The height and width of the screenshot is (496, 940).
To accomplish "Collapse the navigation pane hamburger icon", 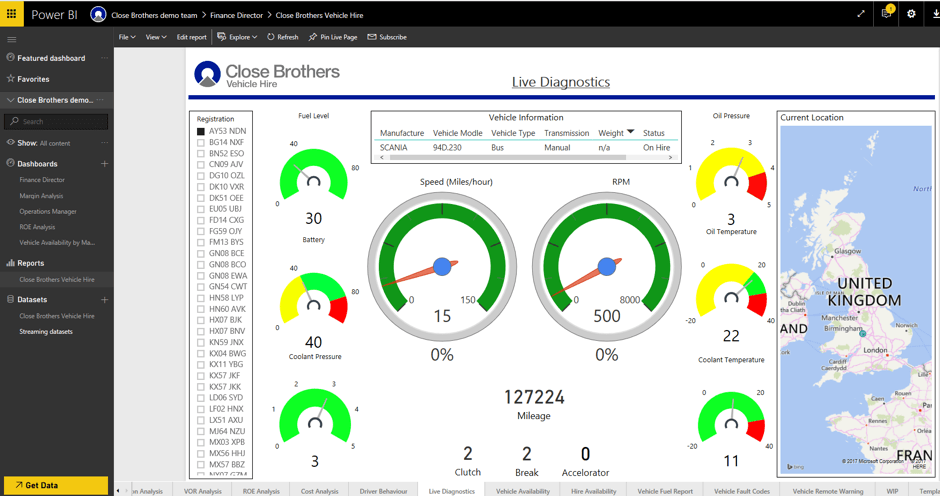I will (11, 40).
